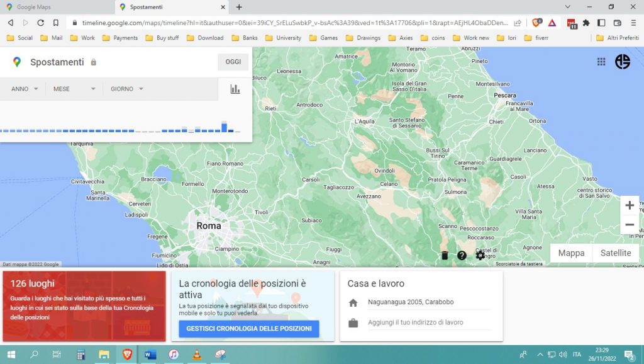Viewport: 644px width, 364px height.
Task: Click the Brave Shields icon
Action: pyautogui.click(x=536, y=23)
